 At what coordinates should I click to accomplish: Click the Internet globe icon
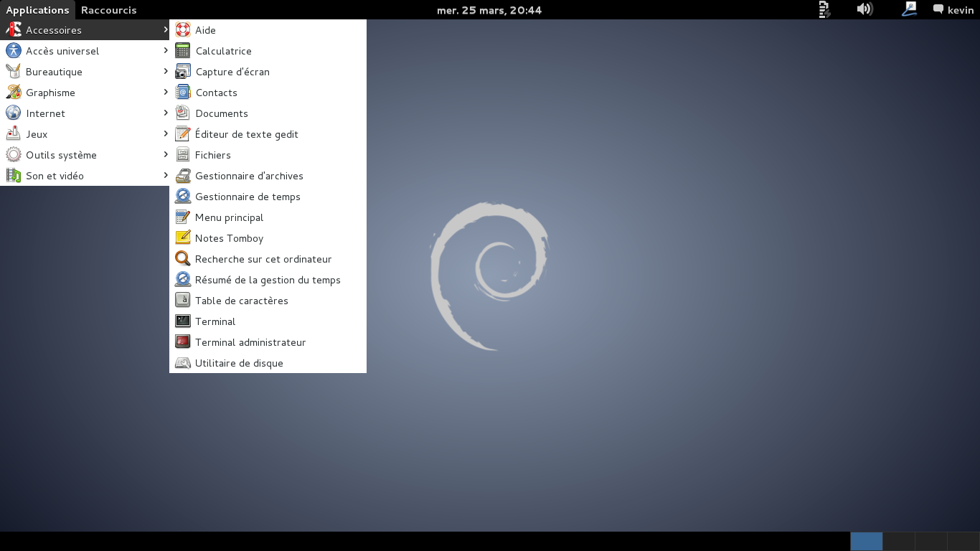click(14, 113)
